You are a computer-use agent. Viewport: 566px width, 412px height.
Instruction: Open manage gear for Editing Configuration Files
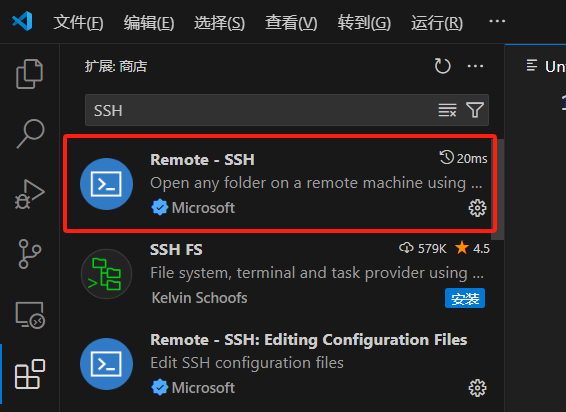pos(477,388)
